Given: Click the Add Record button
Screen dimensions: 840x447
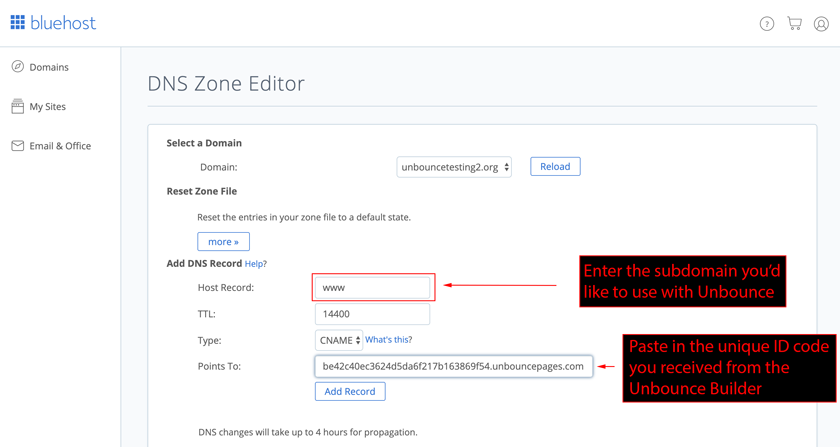Looking at the screenshot, I should pos(350,391).
